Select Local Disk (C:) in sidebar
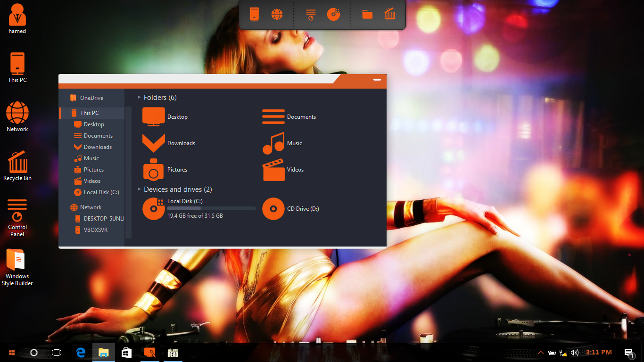This screenshot has width=644, height=362. coord(101,192)
